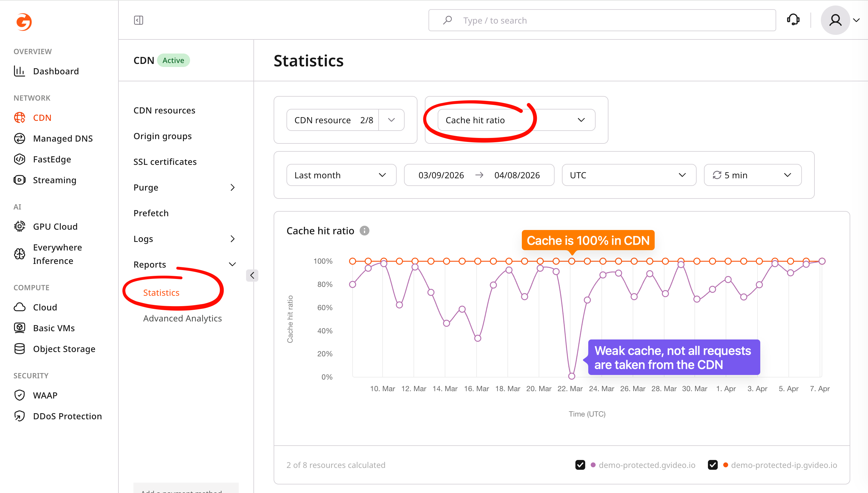Select the CDN globe icon in sidebar

coord(19,117)
